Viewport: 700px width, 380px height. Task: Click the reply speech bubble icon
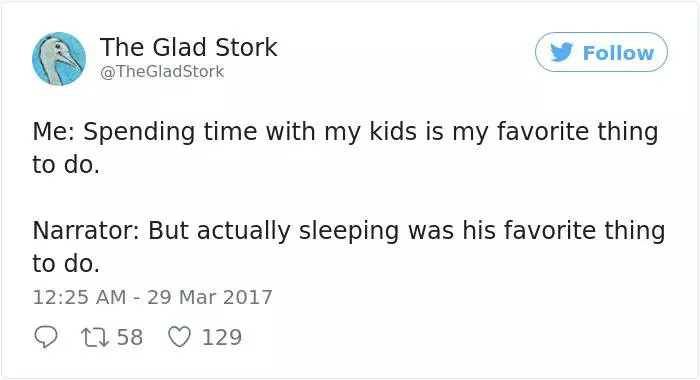46,337
